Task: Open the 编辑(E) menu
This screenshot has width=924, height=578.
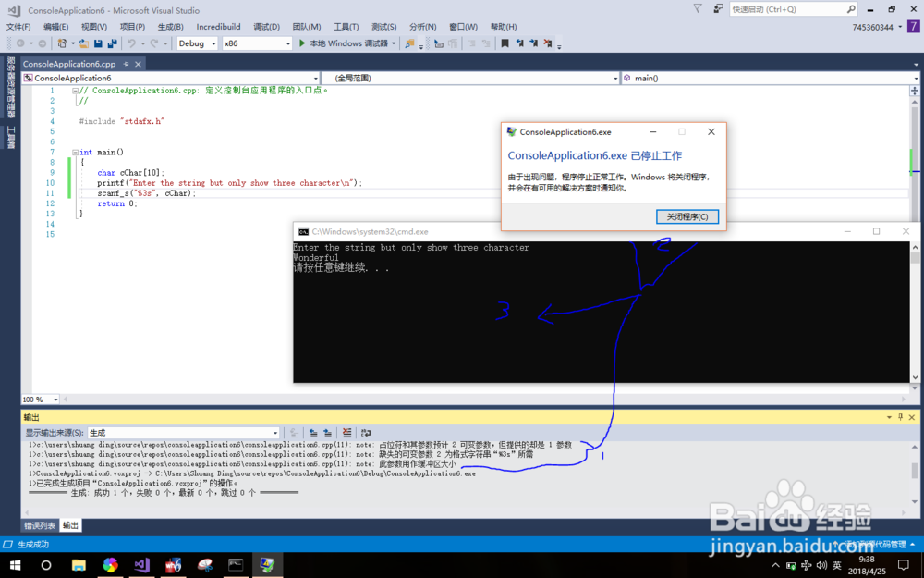Action: [x=56, y=27]
